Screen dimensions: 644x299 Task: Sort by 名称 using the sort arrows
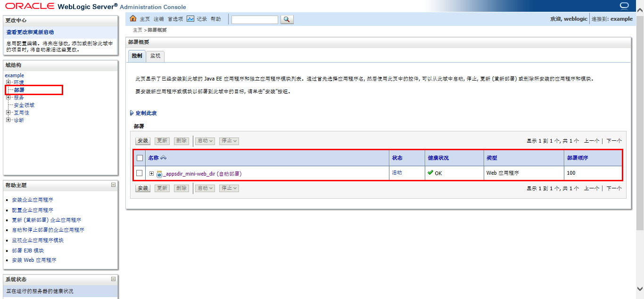[164, 158]
